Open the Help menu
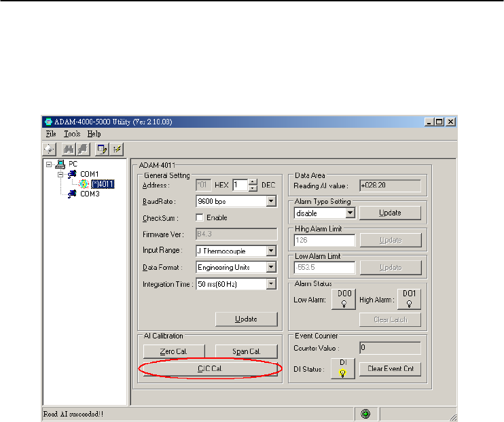 [x=94, y=134]
